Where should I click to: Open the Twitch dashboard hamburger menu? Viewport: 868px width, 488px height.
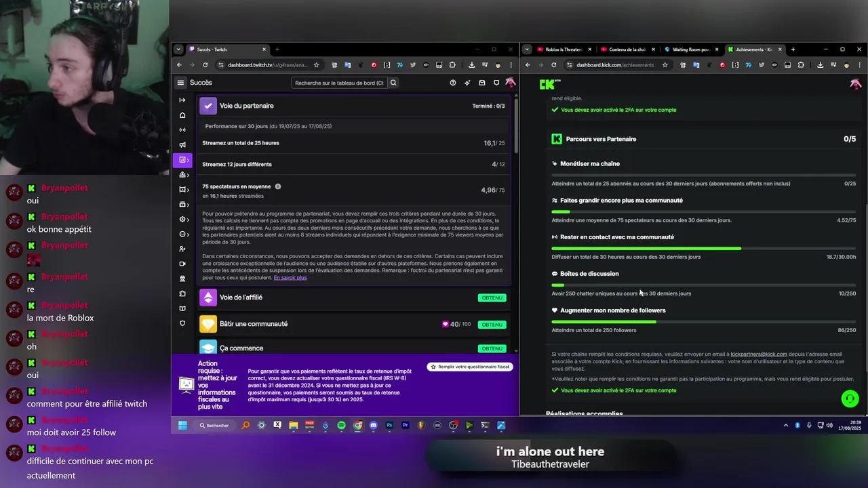(x=180, y=83)
